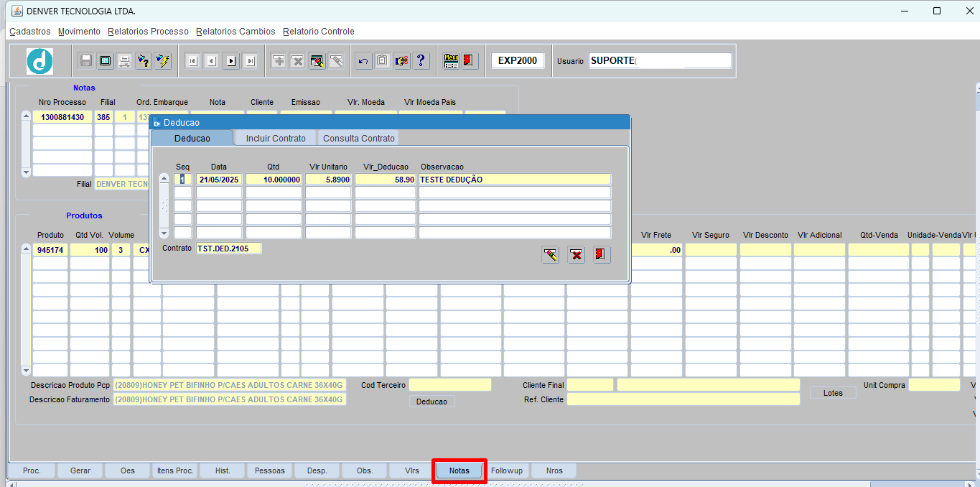
Task: Open the Hist. bottom tab
Action: [x=223, y=470]
